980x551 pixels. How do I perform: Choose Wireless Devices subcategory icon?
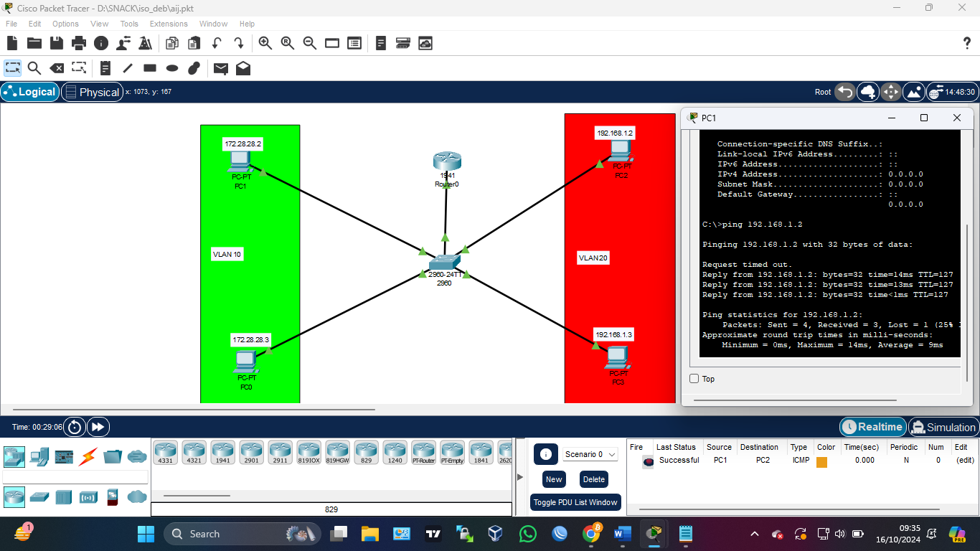[88, 496]
